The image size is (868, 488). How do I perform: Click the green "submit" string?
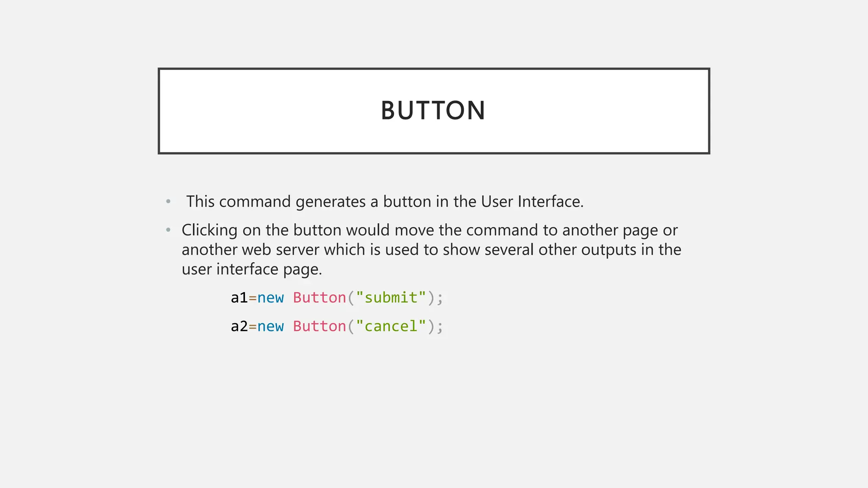click(391, 298)
